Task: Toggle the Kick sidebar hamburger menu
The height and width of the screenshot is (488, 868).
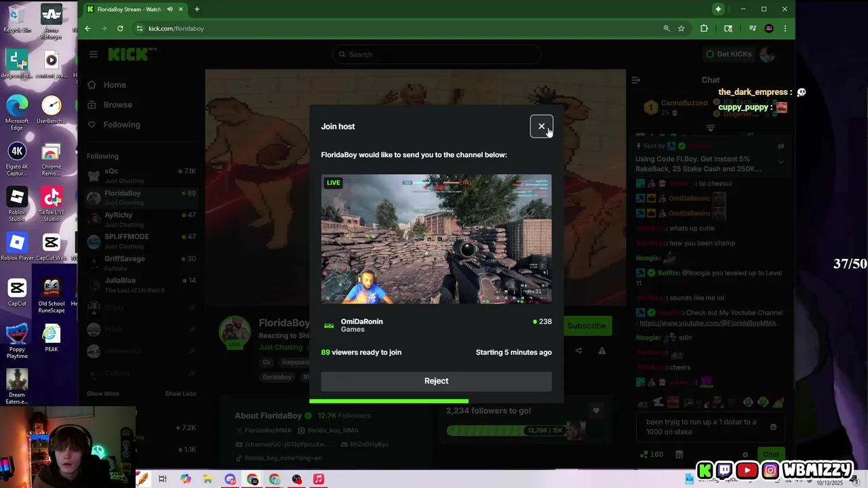Action: pos(94,54)
